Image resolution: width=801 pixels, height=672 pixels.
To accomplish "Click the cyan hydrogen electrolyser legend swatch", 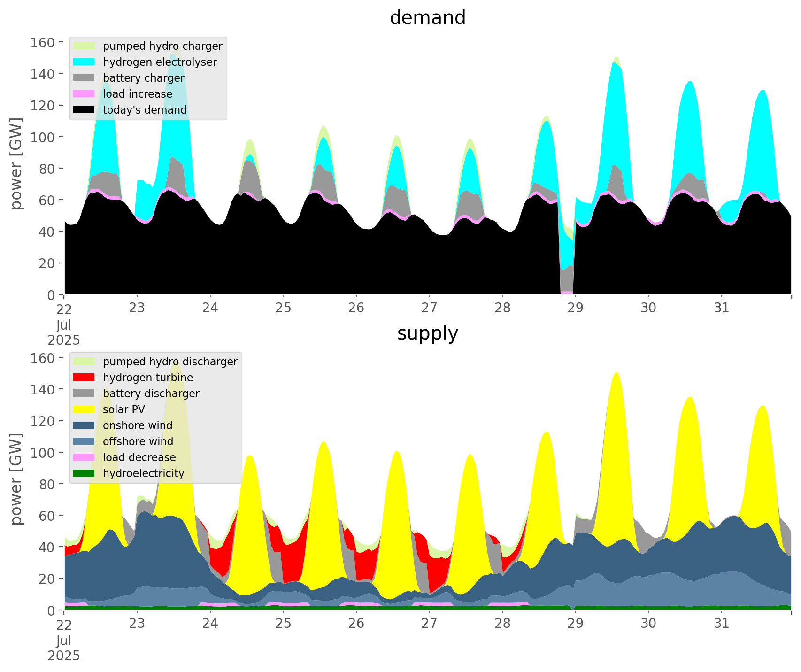I will coord(84,62).
